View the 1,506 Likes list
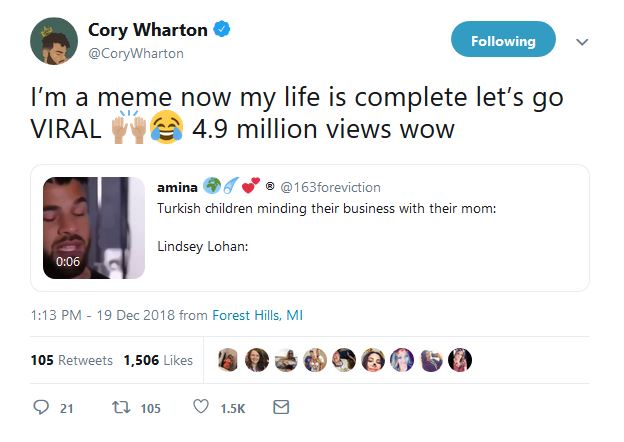 pos(158,360)
